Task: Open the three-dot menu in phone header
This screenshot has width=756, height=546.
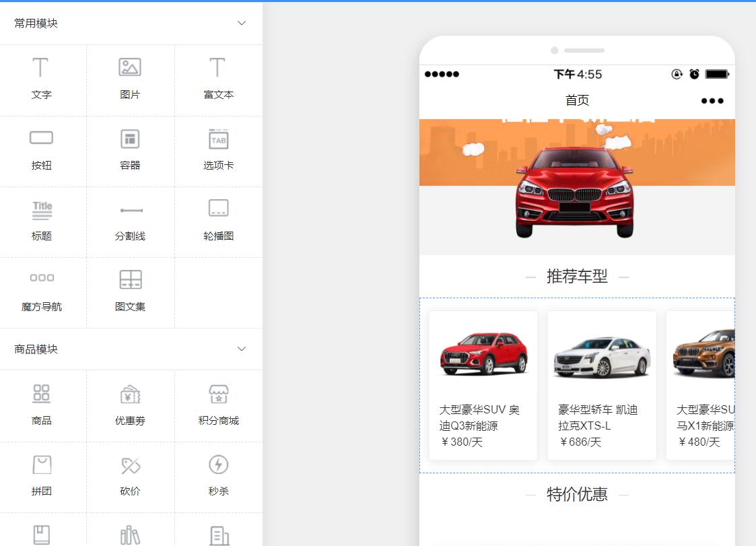Action: click(712, 101)
